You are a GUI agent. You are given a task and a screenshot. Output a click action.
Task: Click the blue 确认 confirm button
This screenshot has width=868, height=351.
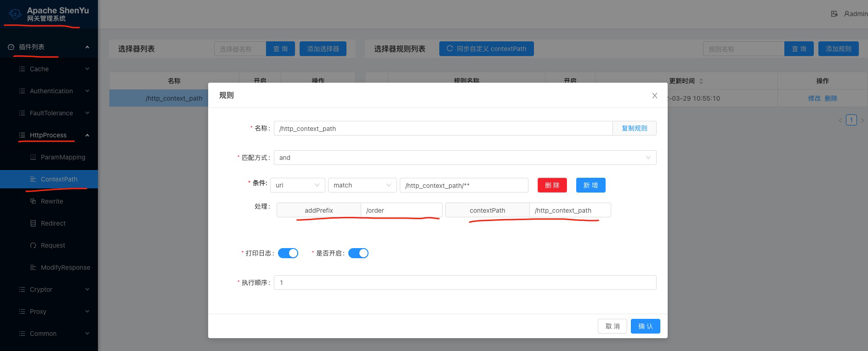tap(645, 326)
